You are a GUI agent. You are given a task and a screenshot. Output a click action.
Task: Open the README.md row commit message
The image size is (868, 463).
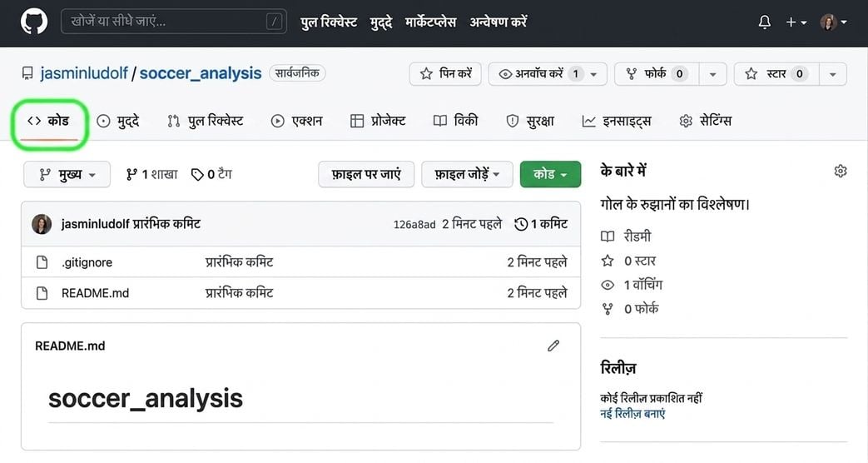[239, 293]
